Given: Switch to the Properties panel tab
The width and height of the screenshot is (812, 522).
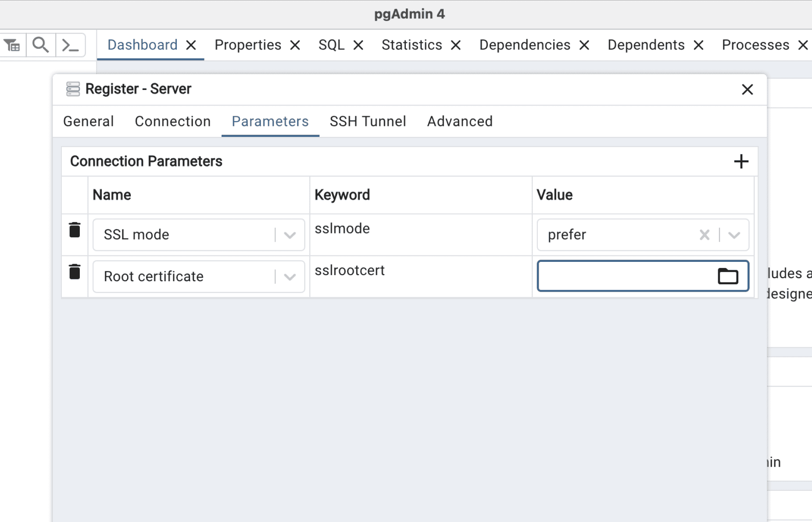Looking at the screenshot, I should click(248, 45).
